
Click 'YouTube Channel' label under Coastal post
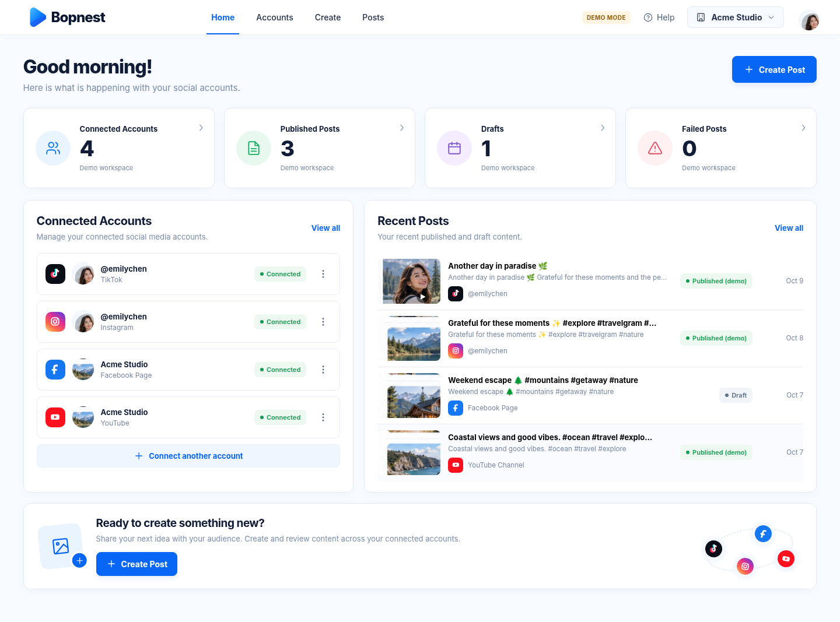496,465
